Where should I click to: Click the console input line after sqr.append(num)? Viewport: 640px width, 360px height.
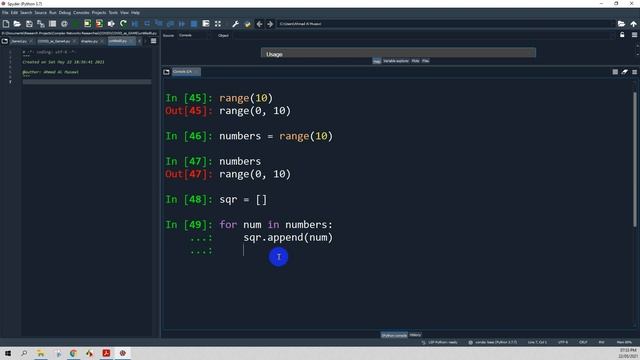pos(243,250)
